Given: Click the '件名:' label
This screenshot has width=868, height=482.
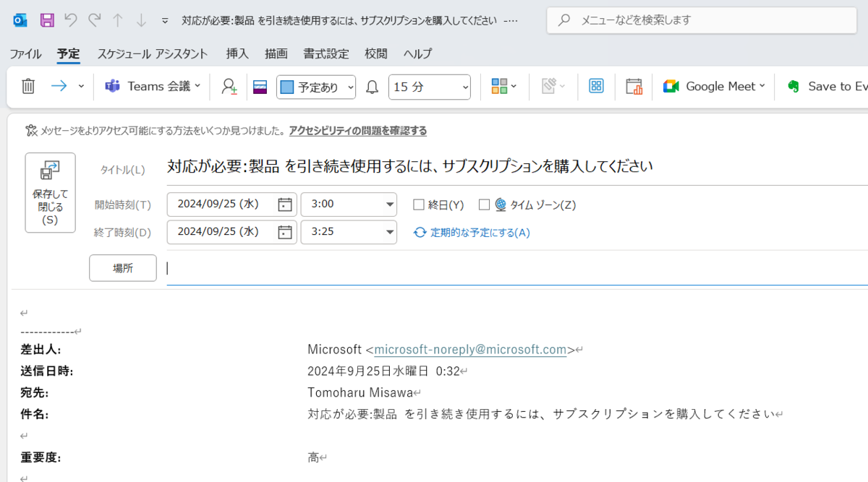Looking at the screenshot, I should coord(35,415).
